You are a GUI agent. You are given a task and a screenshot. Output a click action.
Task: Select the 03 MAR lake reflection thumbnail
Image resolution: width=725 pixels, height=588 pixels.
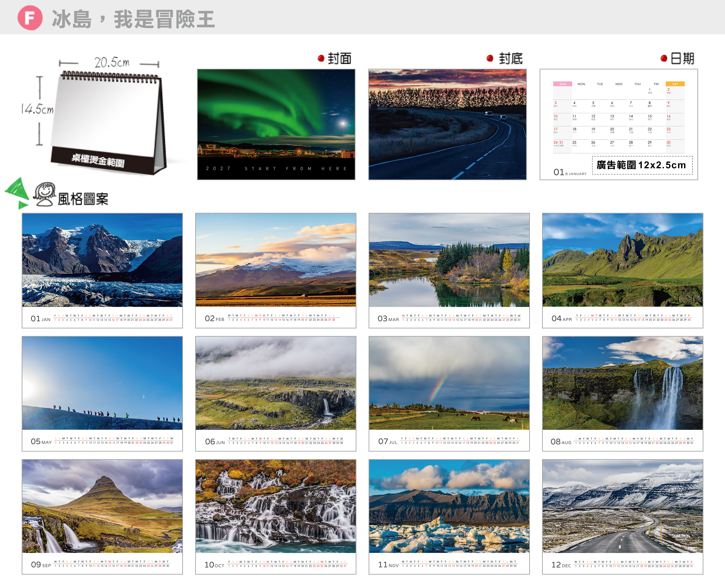pos(449,270)
